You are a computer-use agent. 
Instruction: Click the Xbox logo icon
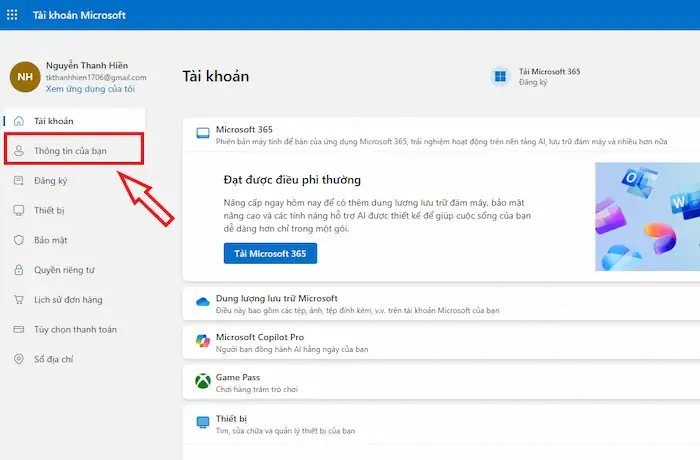203,381
